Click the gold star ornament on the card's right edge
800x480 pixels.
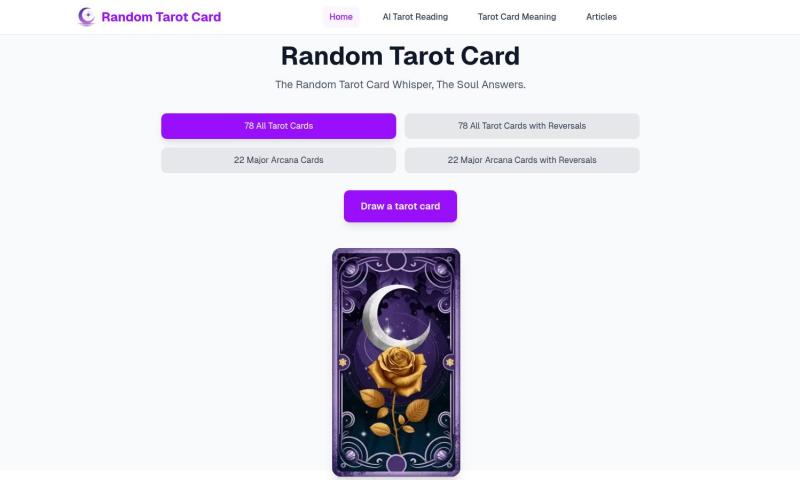450,362
